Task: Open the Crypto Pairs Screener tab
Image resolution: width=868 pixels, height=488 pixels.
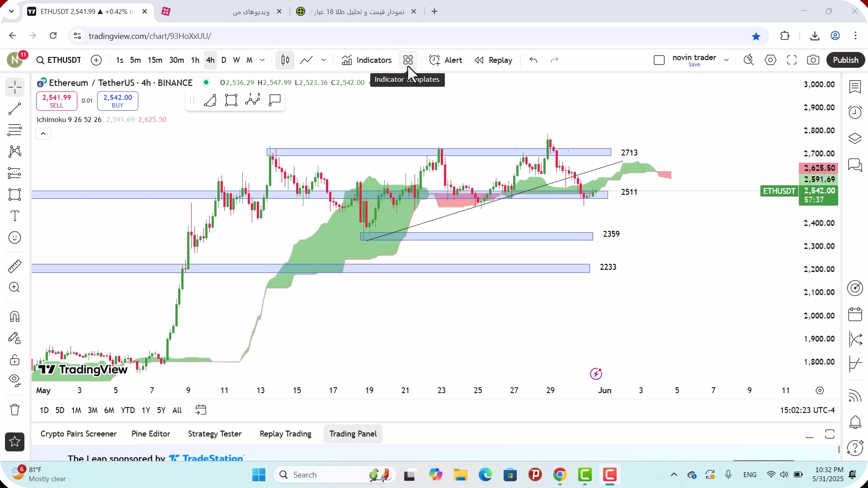Action: pos(79,434)
